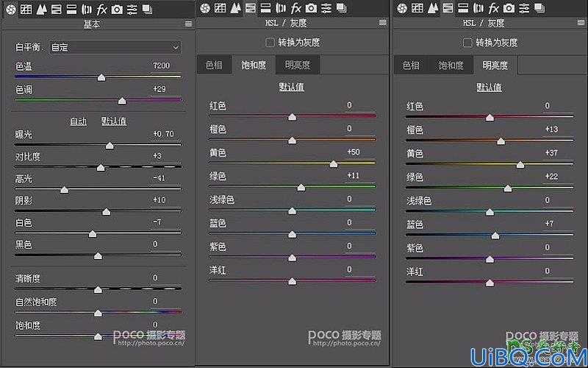Screen dimensions: 588x368
Task: Click the 白色 value field -7
Action: tap(166, 222)
